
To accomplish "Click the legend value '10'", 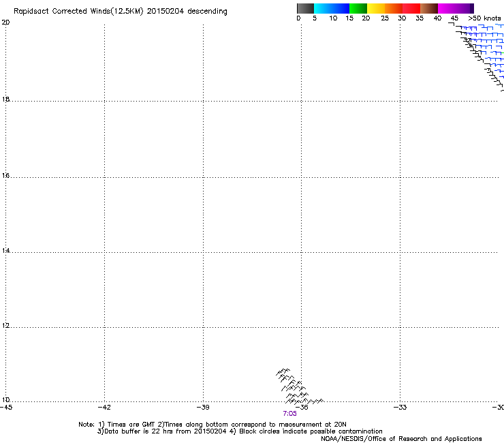I will tap(333, 18).
